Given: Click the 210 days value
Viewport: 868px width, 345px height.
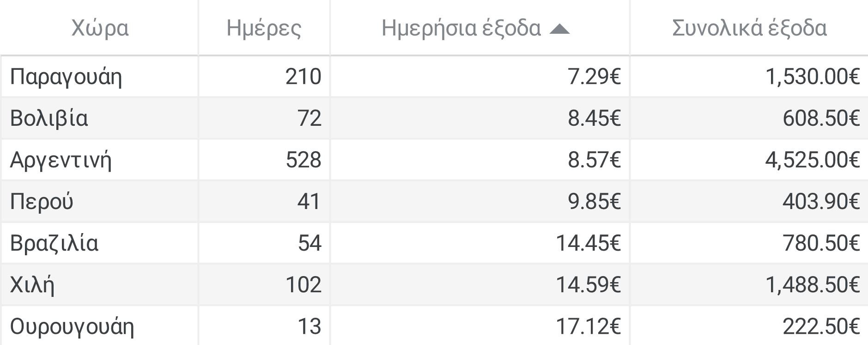Looking at the screenshot, I should pyautogui.click(x=303, y=77).
